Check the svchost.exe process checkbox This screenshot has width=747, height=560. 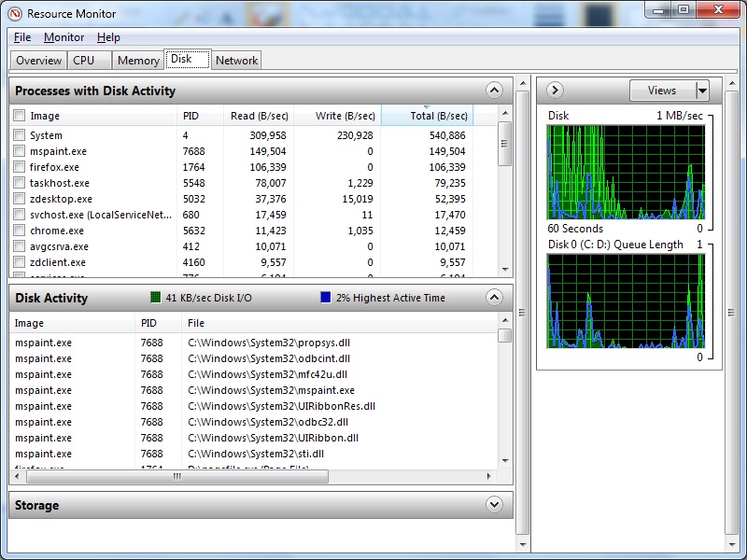(x=19, y=215)
